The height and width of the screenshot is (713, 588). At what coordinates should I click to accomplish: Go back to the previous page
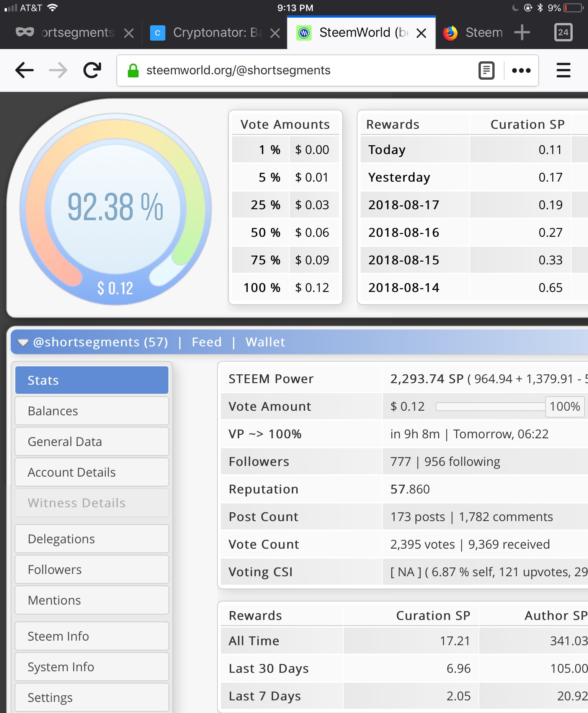tap(24, 70)
